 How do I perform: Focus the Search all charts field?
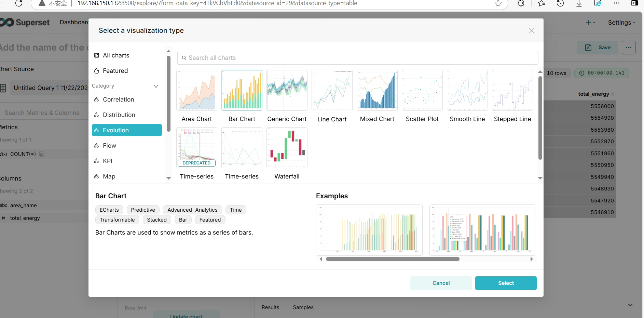(x=358, y=58)
